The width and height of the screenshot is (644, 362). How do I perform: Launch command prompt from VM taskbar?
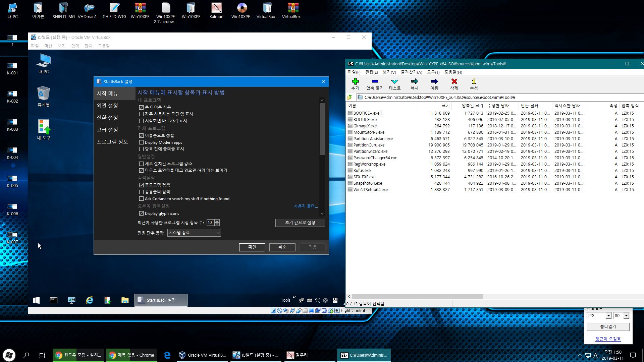tap(54, 300)
